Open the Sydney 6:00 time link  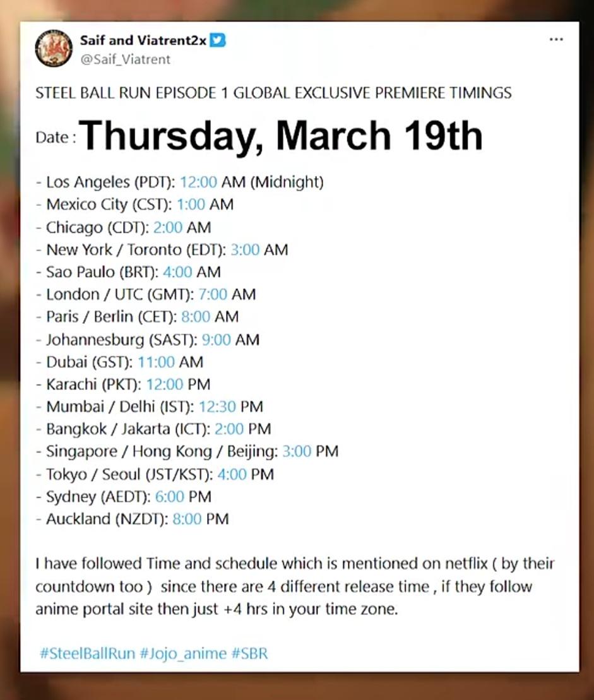click(x=169, y=496)
